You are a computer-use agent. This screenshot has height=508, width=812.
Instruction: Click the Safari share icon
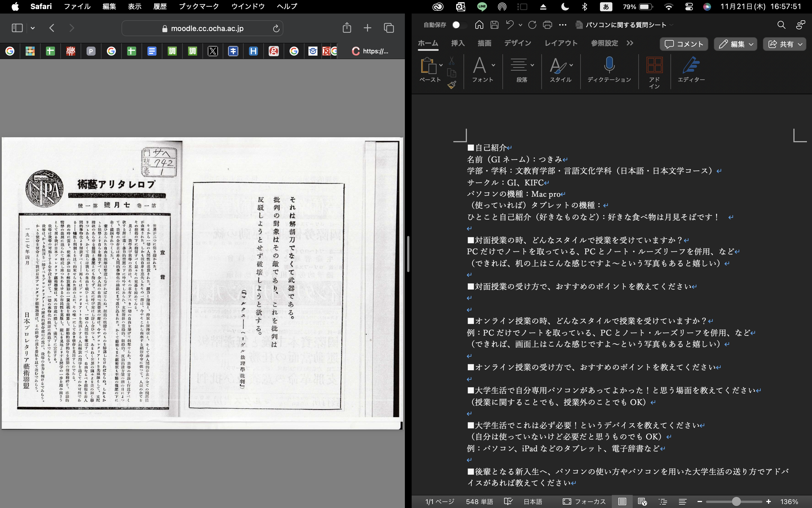pyautogui.click(x=347, y=28)
